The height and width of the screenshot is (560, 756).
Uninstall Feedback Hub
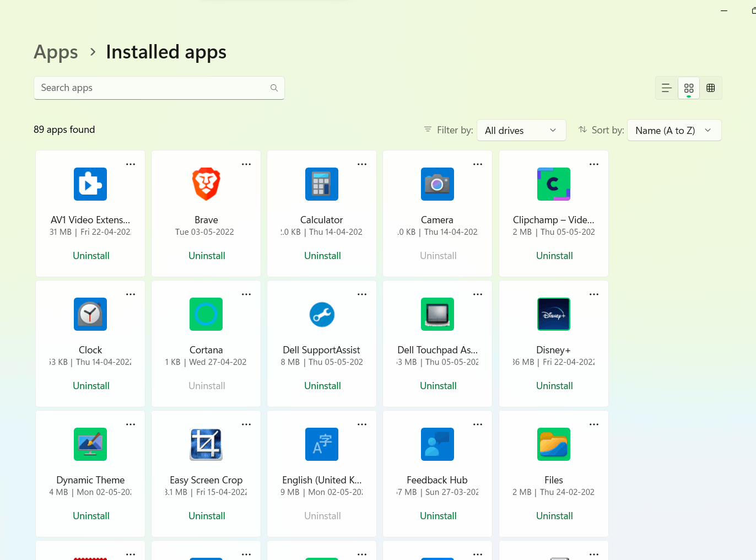pyautogui.click(x=438, y=516)
